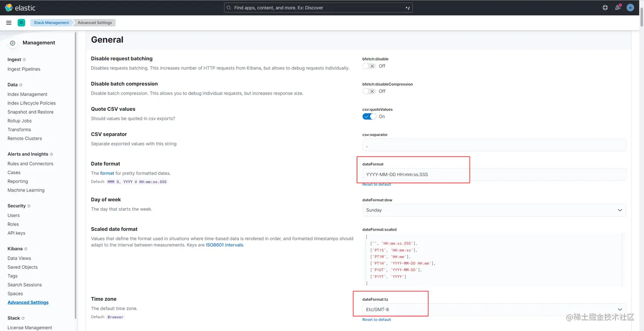This screenshot has width=644, height=331.
Task: Open the Day of week Sunday dropdown
Action: [x=494, y=210]
